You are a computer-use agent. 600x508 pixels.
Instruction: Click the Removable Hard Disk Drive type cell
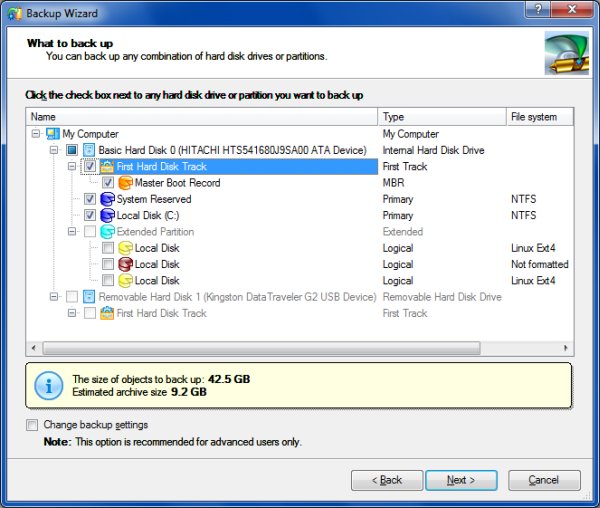point(442,297)
